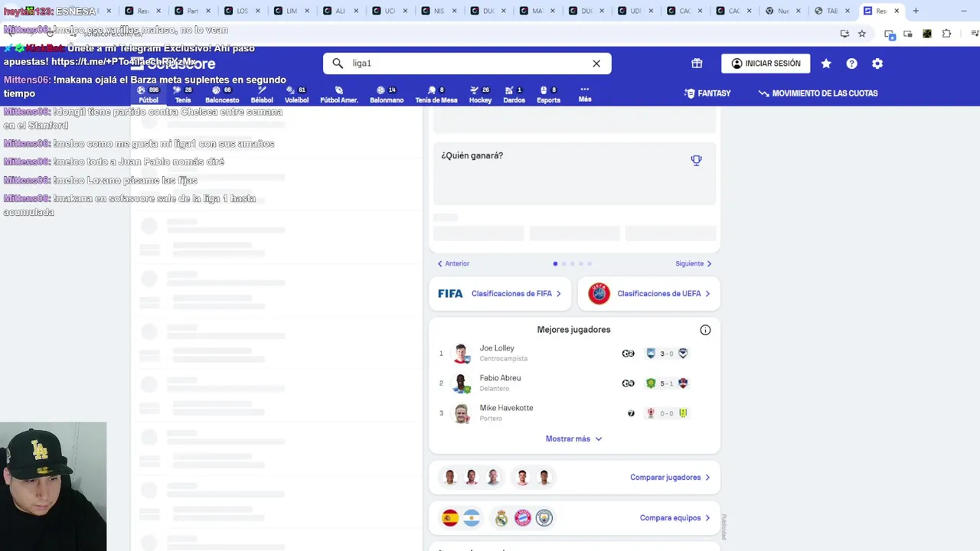Select the Balonmano sport tab
This screenshot has height=551, width=980.
(x=387, y=95)
